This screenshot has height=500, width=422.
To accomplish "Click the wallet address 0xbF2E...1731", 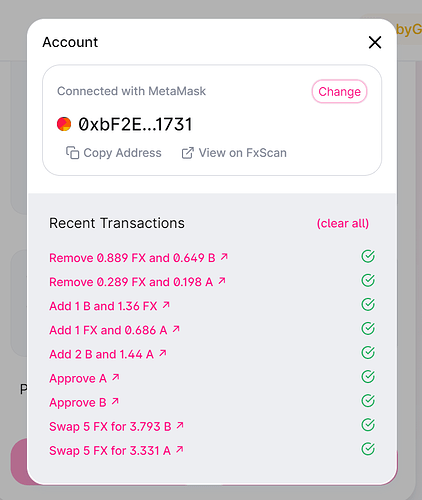I will pyautogui.click(x=135, y=124).
